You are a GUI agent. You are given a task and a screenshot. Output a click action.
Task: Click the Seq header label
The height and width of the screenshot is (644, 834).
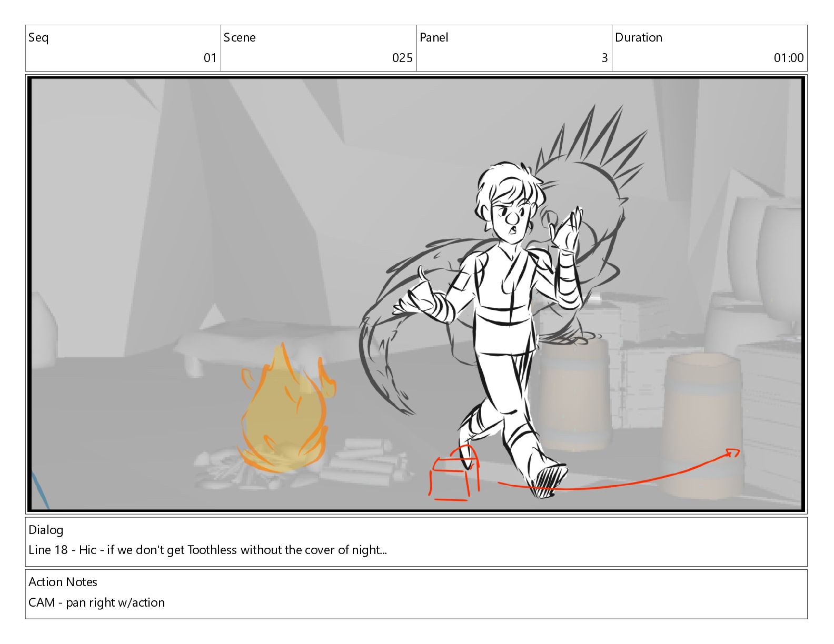click(x=38, y=38)
